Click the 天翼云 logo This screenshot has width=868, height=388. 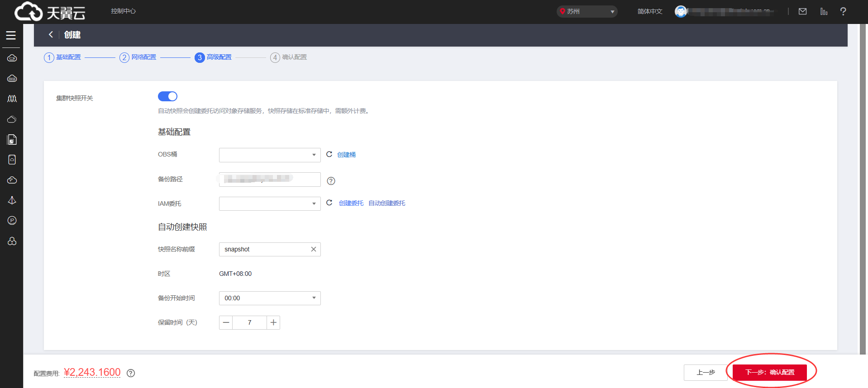coord(50,12)
